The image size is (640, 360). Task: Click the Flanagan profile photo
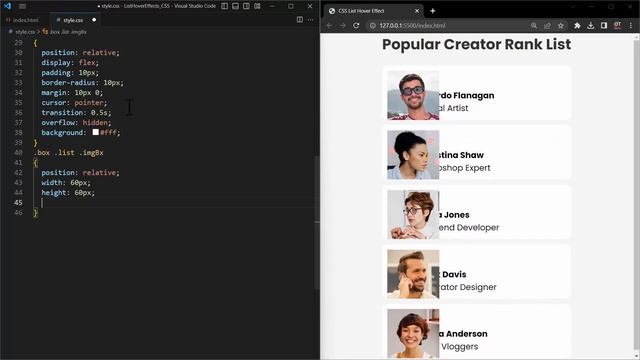tap(413, 95)
